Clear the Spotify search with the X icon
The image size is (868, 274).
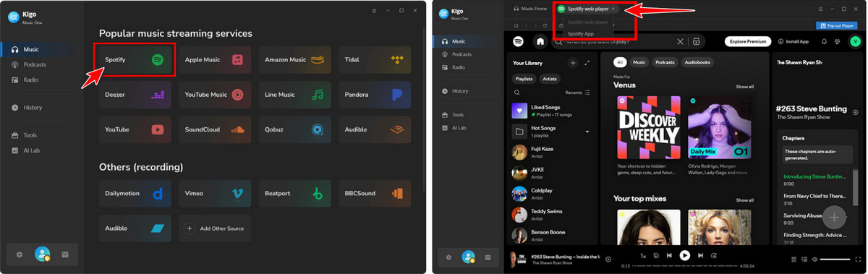[680, 42]
